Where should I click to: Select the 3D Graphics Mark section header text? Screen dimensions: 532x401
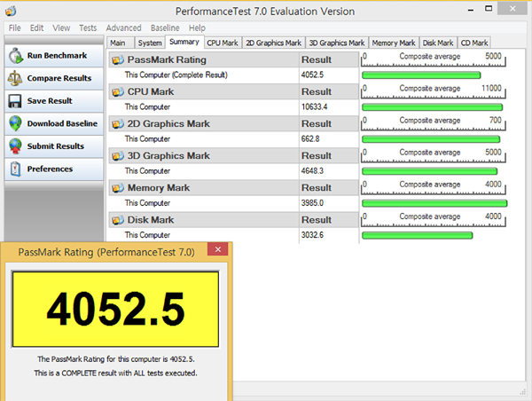[168, 156]
